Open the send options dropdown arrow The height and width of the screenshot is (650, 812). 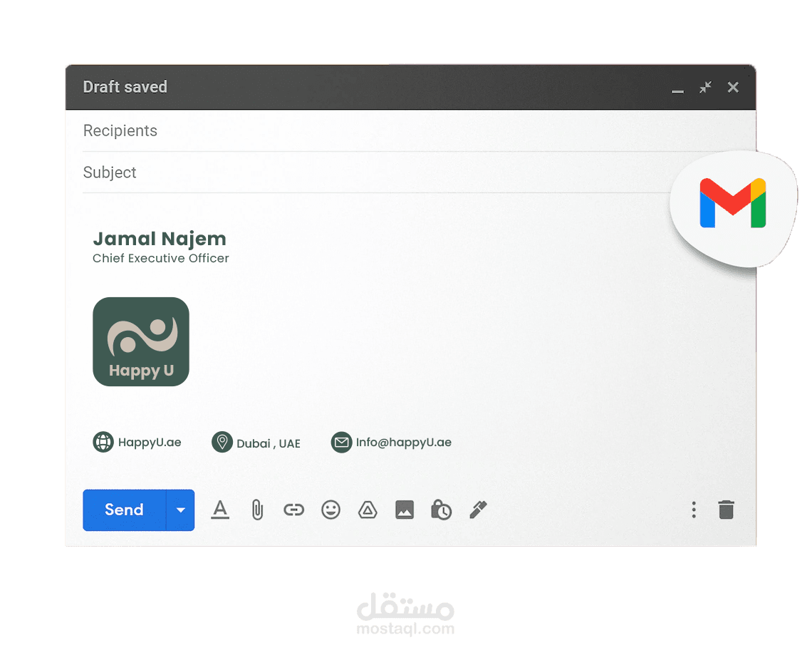(x=180, y=510)
